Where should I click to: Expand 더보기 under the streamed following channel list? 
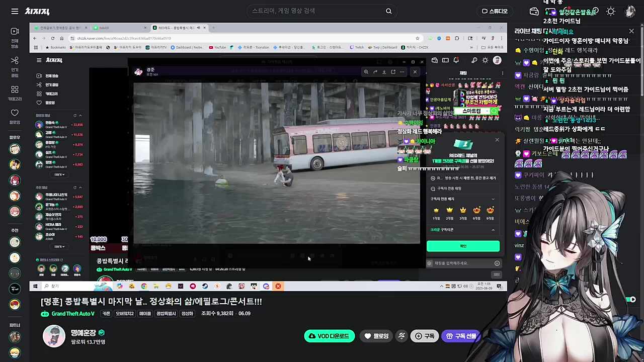click(x=59, y=174)
